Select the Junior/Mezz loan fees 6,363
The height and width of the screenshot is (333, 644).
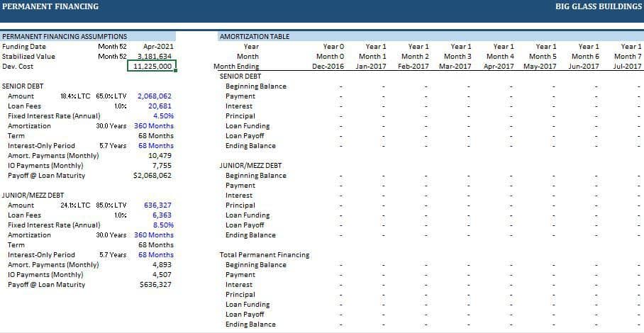click(162, 215)
